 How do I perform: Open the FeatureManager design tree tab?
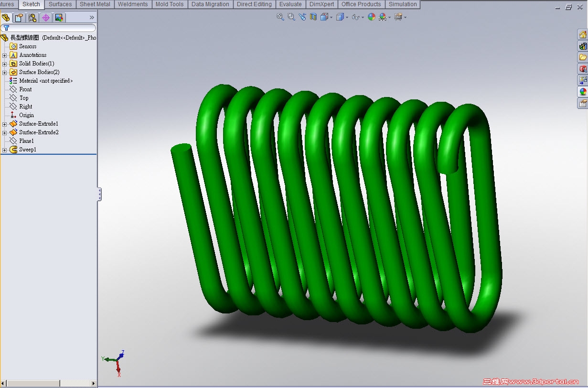click(6, 18)
